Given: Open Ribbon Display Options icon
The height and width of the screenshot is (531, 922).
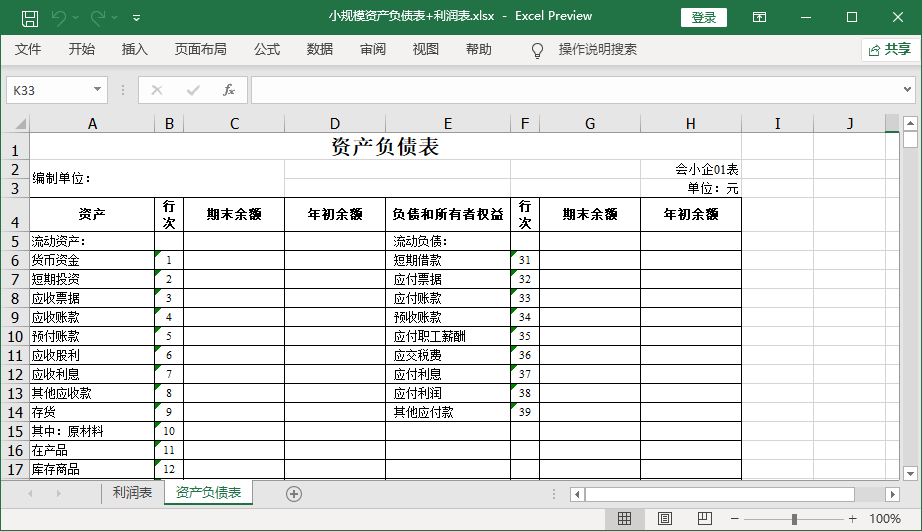Looking at the screenshot, I should 760,17.
